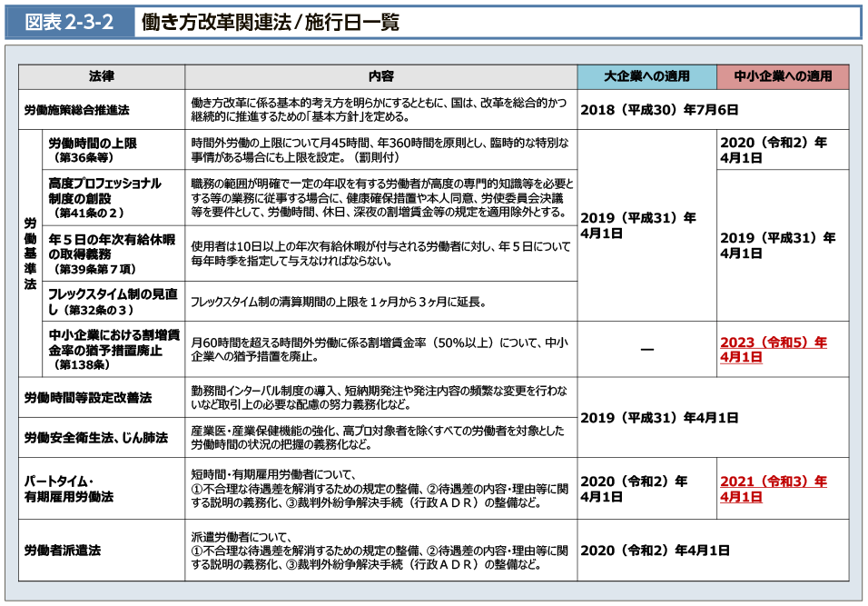Select the "中小企業における割増賃金率の猶予措置廃止" cell
Screen dimensions: 868x606
113,350
